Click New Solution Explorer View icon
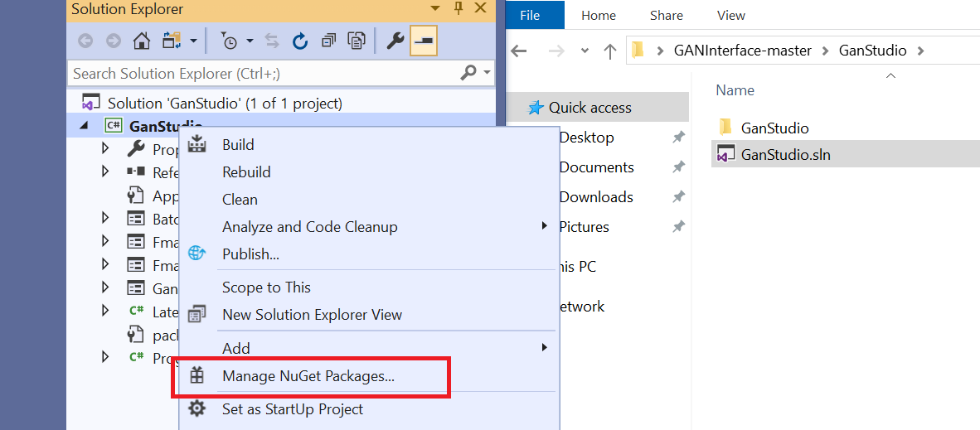The width and height of the screenshot is (980, 430). (x=196, y=314)
